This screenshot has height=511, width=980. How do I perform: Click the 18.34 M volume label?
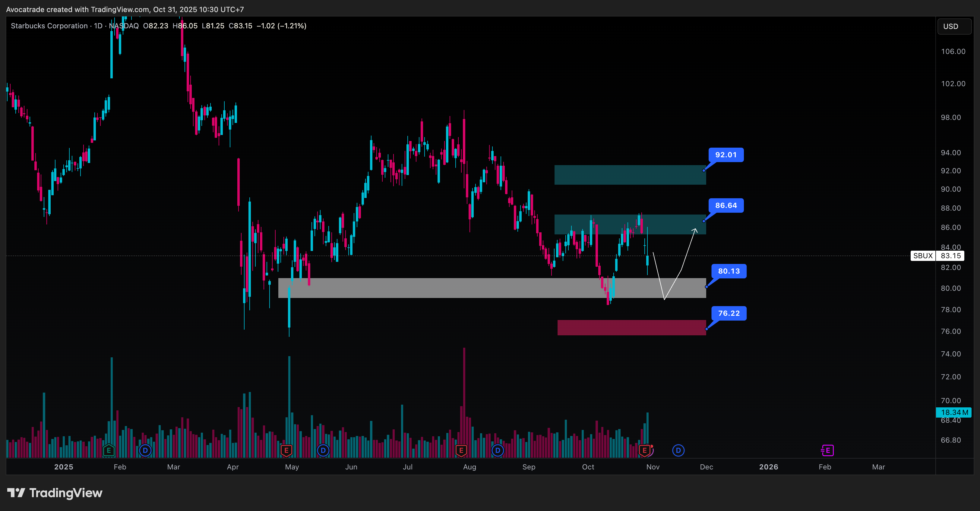[954, 412]
